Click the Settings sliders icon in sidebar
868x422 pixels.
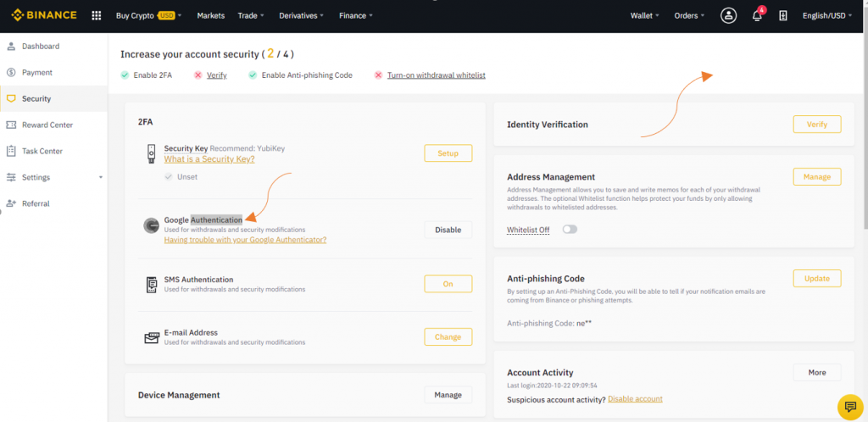point(10,178)
